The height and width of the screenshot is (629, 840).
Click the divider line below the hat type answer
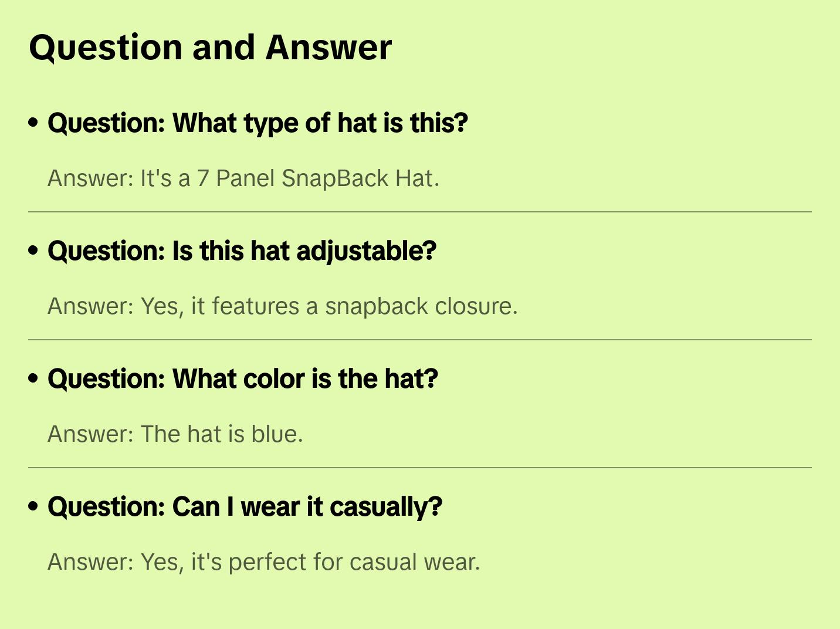(x=420, y=212)
